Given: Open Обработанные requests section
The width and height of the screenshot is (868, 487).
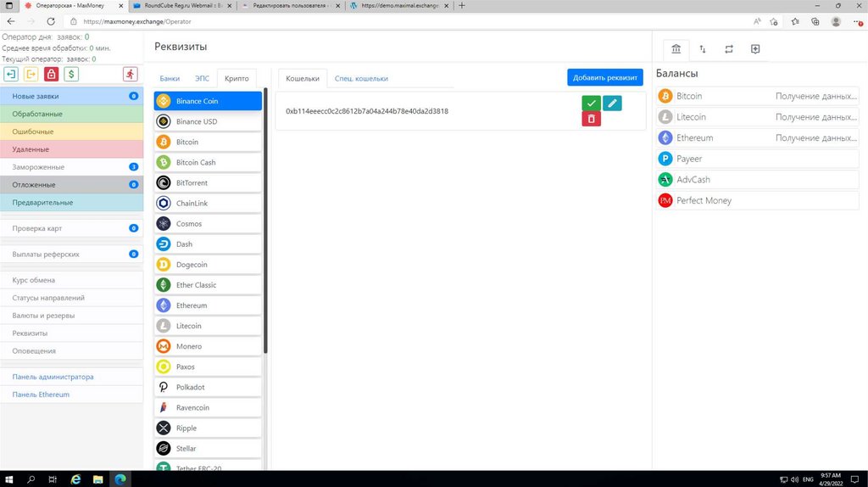Looking at the screenshot, I should 71,114.
